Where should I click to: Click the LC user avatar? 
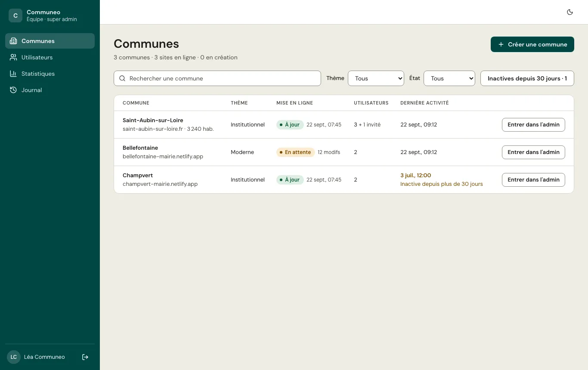tap(14, 357)
